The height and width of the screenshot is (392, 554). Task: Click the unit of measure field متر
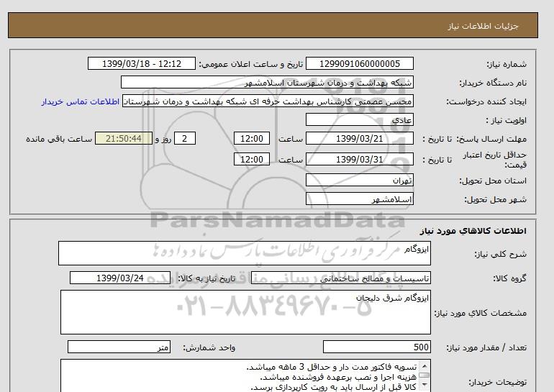coord(119,347)
